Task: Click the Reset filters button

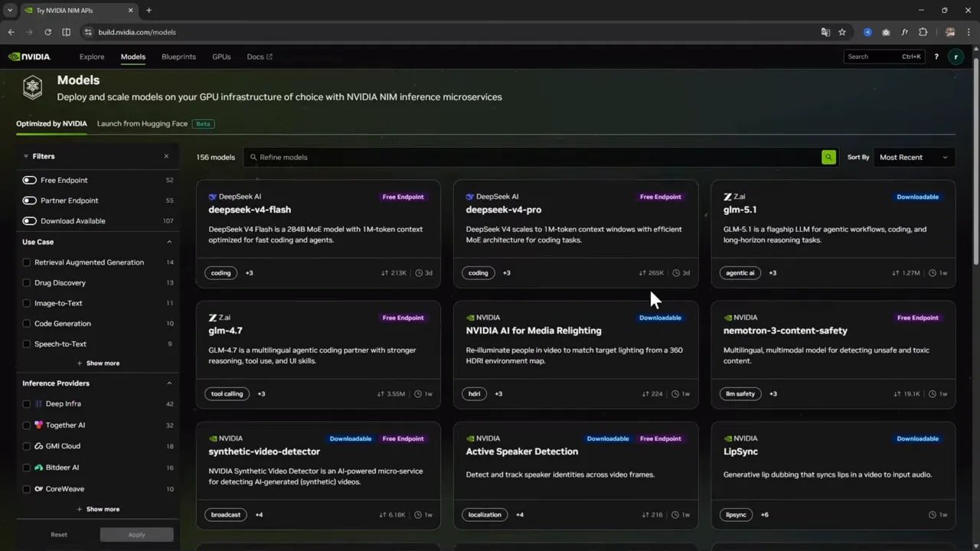Action: (x=59, y=534)
